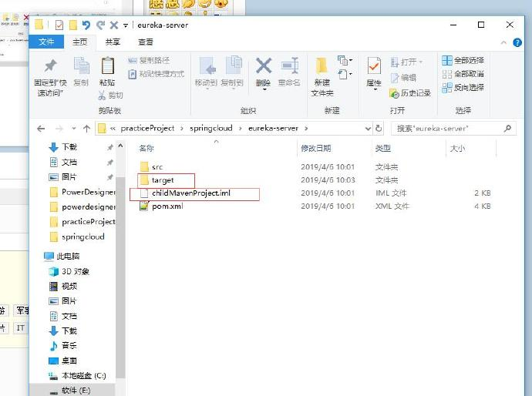Expand the address bar history dropdown
Viewport: 532px width, 396px height.
(368, 129)
